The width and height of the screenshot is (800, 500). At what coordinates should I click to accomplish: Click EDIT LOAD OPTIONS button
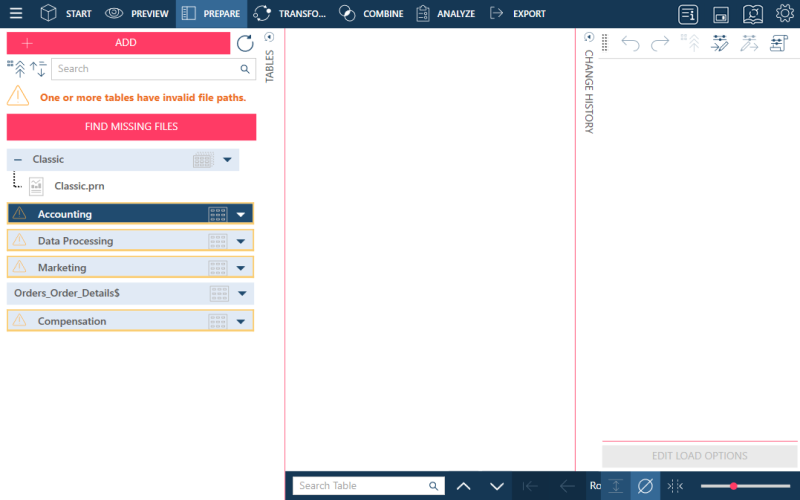[x=699, y=456]
